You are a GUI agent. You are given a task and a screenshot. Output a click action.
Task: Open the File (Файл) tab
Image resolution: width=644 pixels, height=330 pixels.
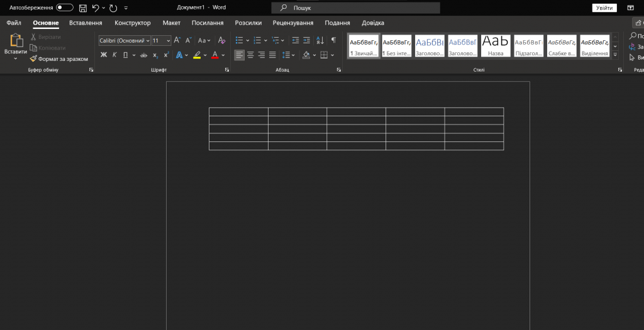pos(14,23)
